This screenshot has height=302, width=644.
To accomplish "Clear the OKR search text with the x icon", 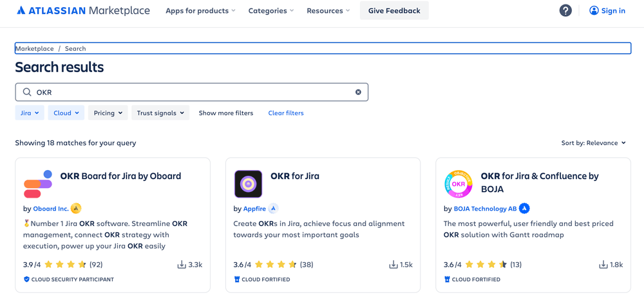I will point(358,92).
